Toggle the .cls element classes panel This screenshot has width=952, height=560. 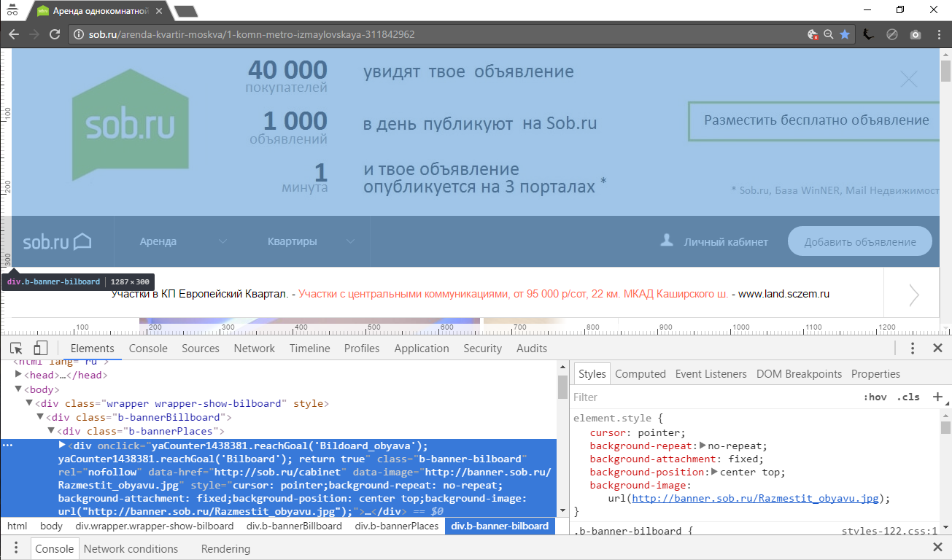[909, 397]
